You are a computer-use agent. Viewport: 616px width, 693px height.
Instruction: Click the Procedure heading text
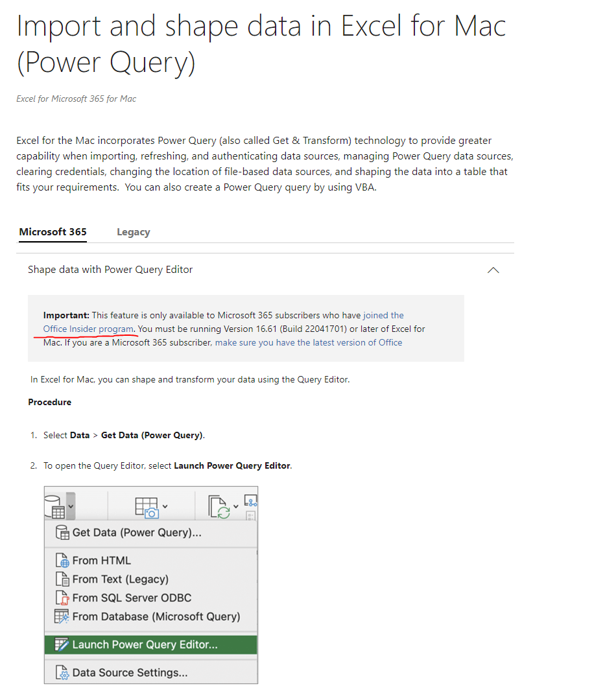(x=49, y=402)
